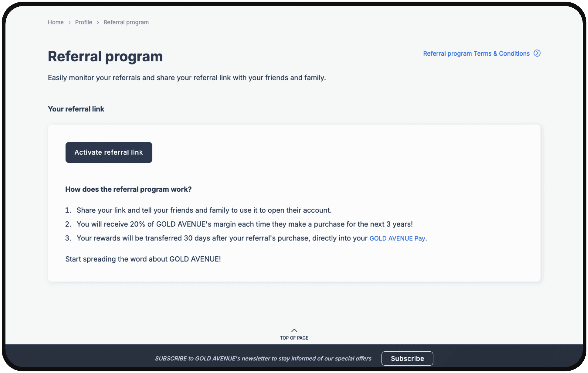The width and height of the screenshot is (588, 373).
Task: Click step 1 about sharing your link
Action: coord(198,210)
